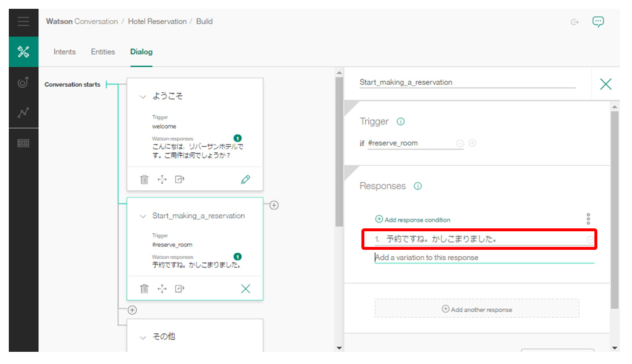Click the こんにちは response text in ようこそ node

198,150
